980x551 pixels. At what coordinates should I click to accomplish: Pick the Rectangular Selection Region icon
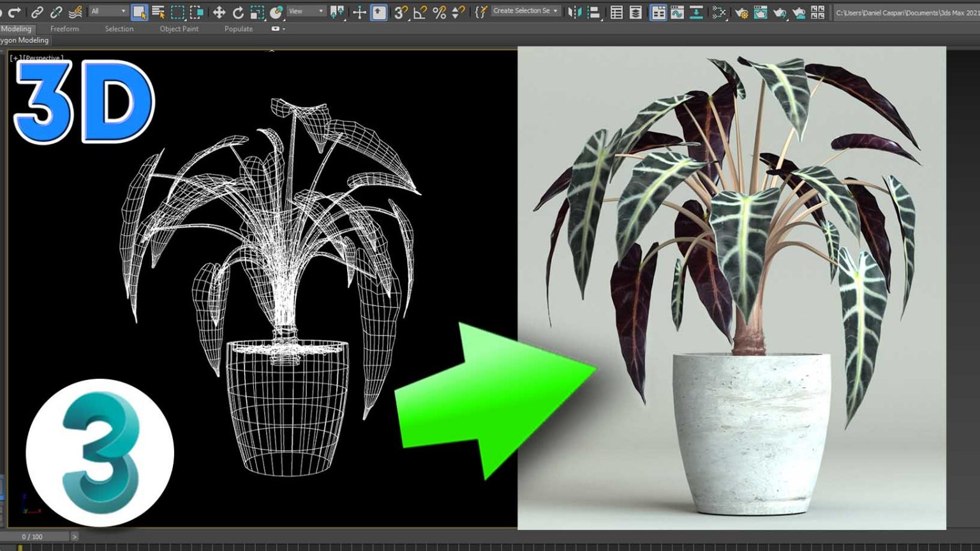tap(177, 11)
